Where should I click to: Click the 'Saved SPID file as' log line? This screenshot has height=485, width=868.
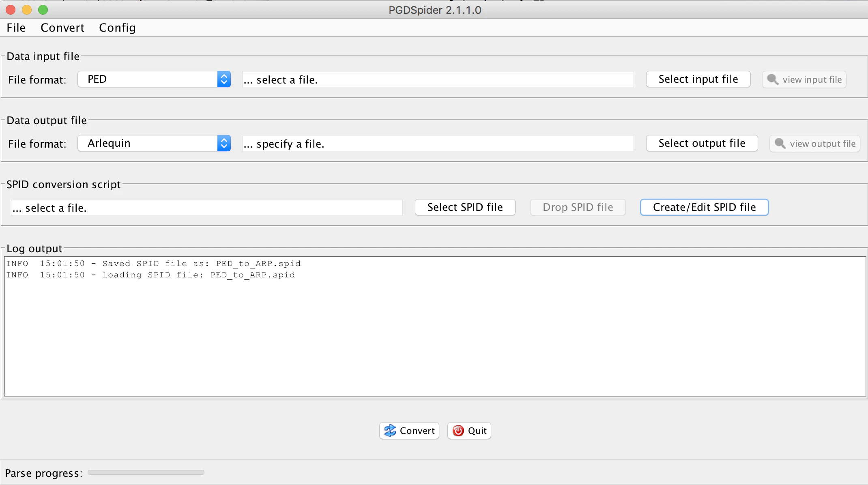[153, 264]
